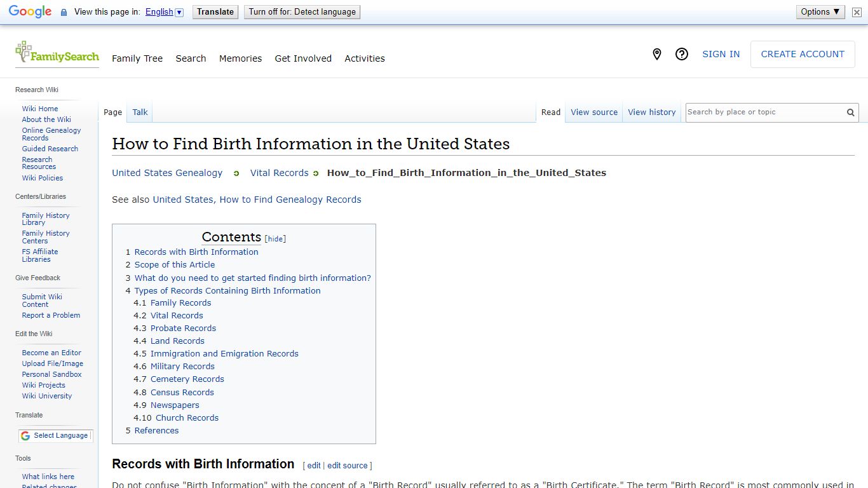
Task: Click the search magnifier icon
Action: click(x=850, y=112)
